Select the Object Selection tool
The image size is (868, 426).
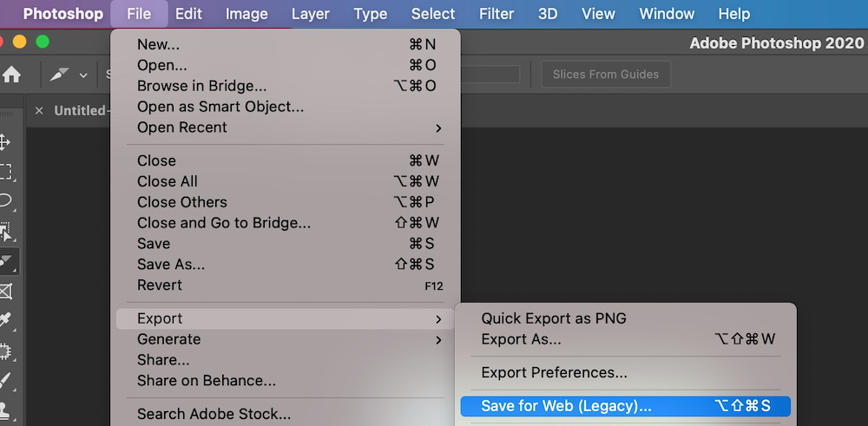5,231
